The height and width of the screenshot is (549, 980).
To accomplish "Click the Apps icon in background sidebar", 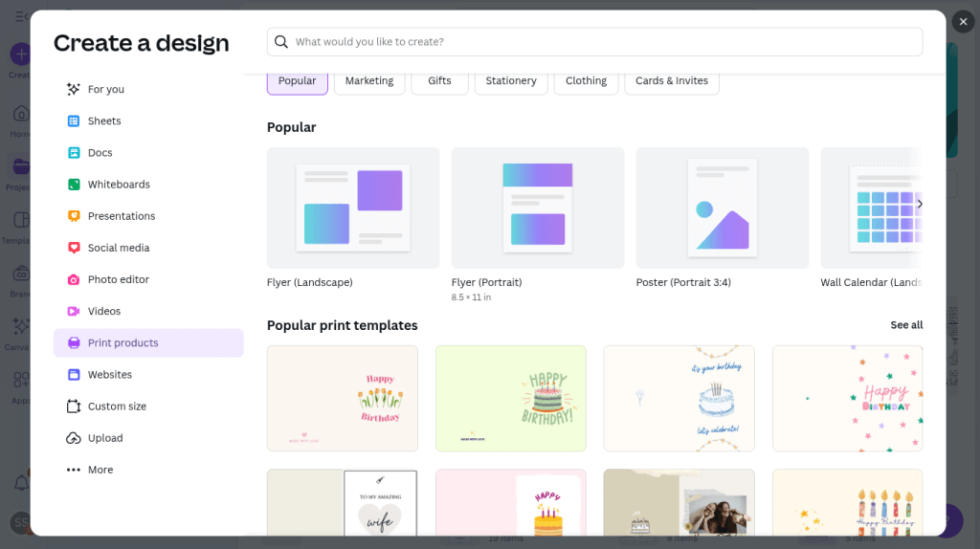I will (x=21, y=381).
